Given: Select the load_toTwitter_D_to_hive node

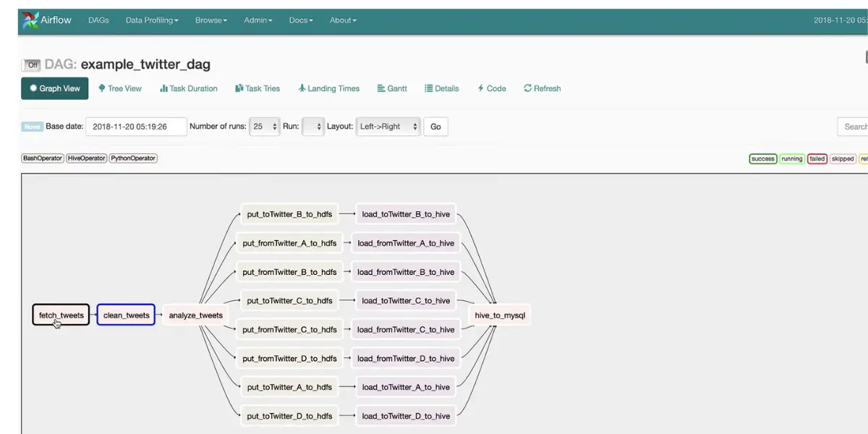Looking at the screenshot, I should (406, 416).
